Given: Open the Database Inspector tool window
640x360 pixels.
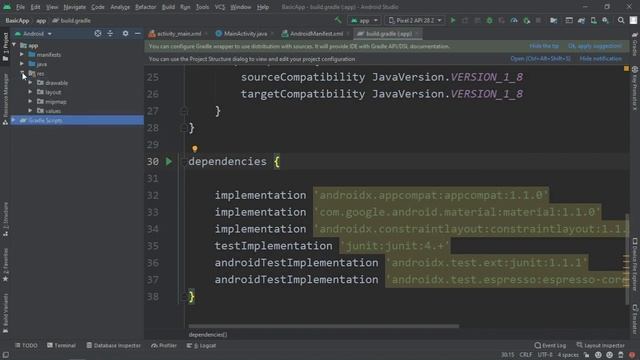Looking at the screenshot, I should pos(113,346).
